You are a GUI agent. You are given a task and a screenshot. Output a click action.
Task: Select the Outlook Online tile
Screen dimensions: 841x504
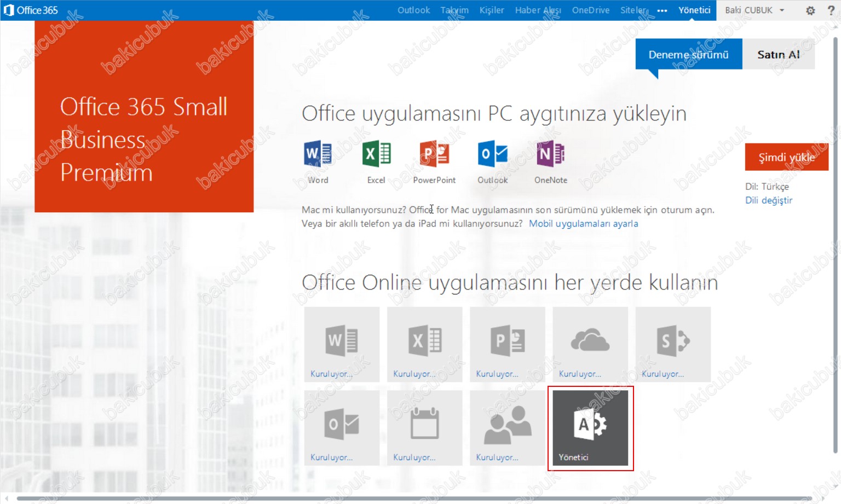[x=342, y=427]
